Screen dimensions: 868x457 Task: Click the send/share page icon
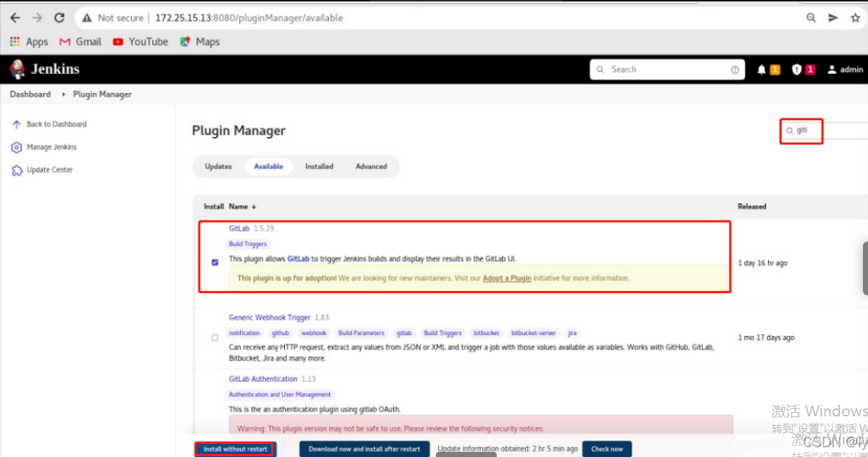coord(833,17)
